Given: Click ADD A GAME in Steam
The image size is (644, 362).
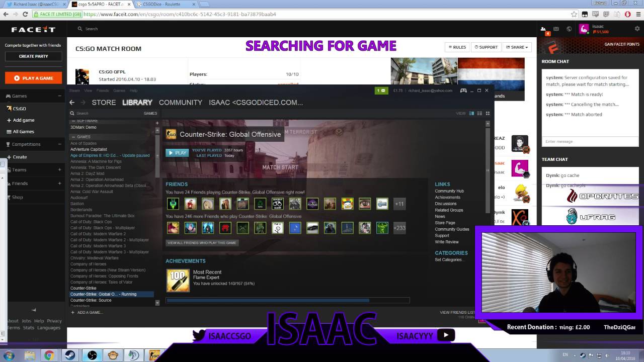Looking at the screenshot, I should tap(87, 312).
